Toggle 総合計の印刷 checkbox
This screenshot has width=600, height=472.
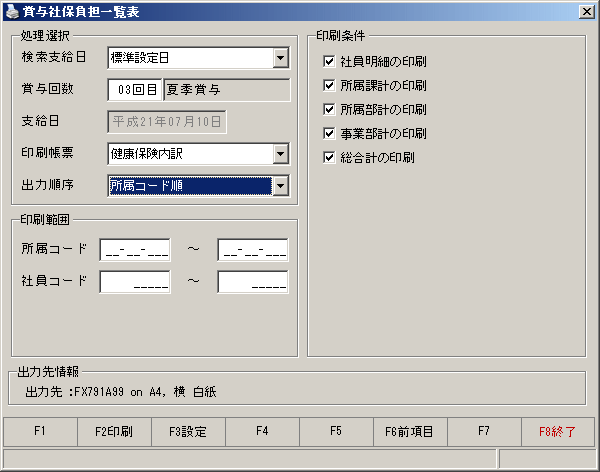point(329,157)
